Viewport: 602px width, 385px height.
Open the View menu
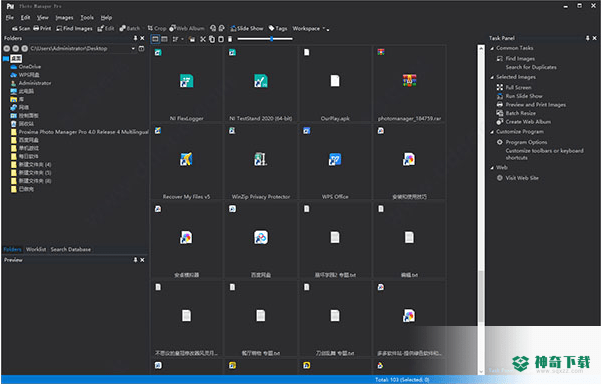[43, 18]
